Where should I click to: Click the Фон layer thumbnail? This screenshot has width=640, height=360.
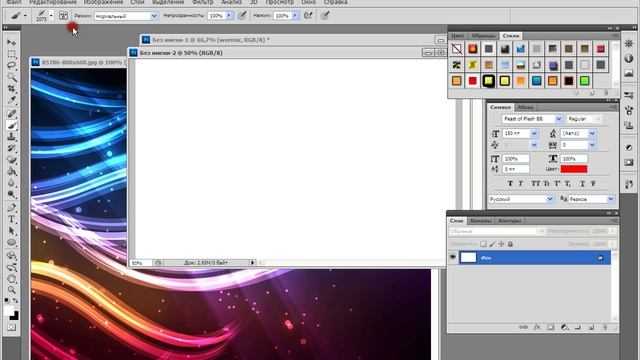coord(468,258)
